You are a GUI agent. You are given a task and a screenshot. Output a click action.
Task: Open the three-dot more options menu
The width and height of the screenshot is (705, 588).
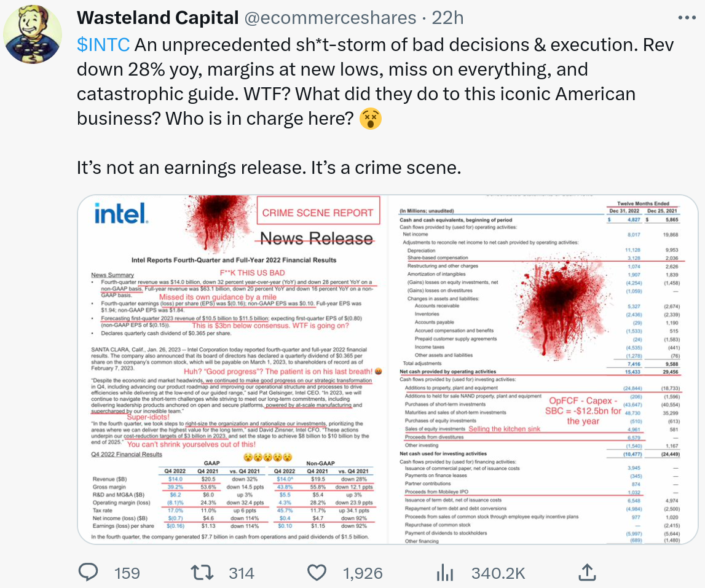(x=687, y=18)
